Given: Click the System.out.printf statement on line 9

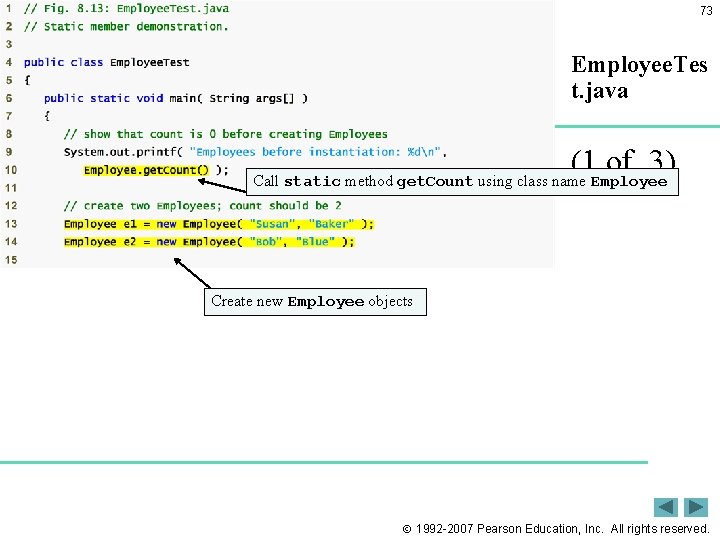Looking at the screenshot, I should click(x=255, y=152).
